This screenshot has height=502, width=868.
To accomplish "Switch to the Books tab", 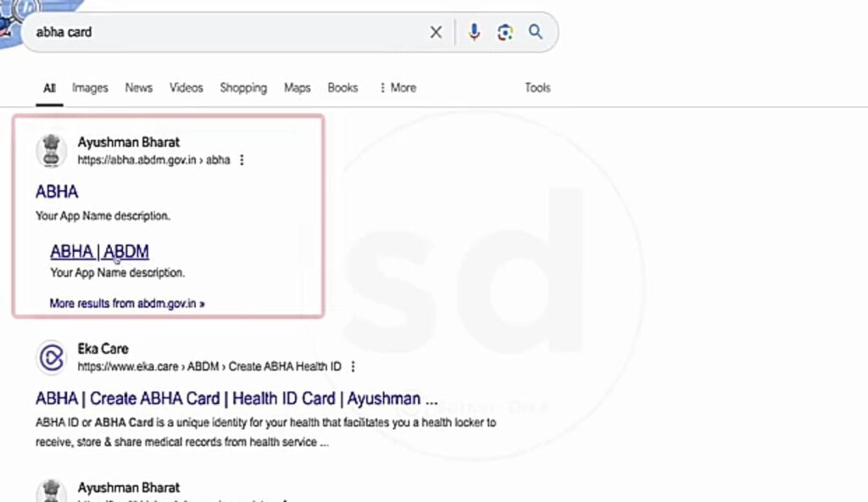I will pyautogui.click(x=342, y=87).
